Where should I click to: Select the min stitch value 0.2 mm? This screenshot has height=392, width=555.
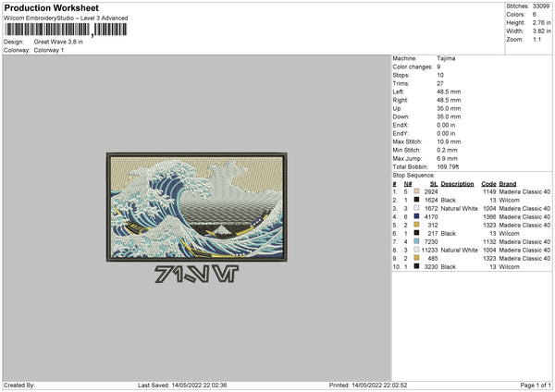448,150
